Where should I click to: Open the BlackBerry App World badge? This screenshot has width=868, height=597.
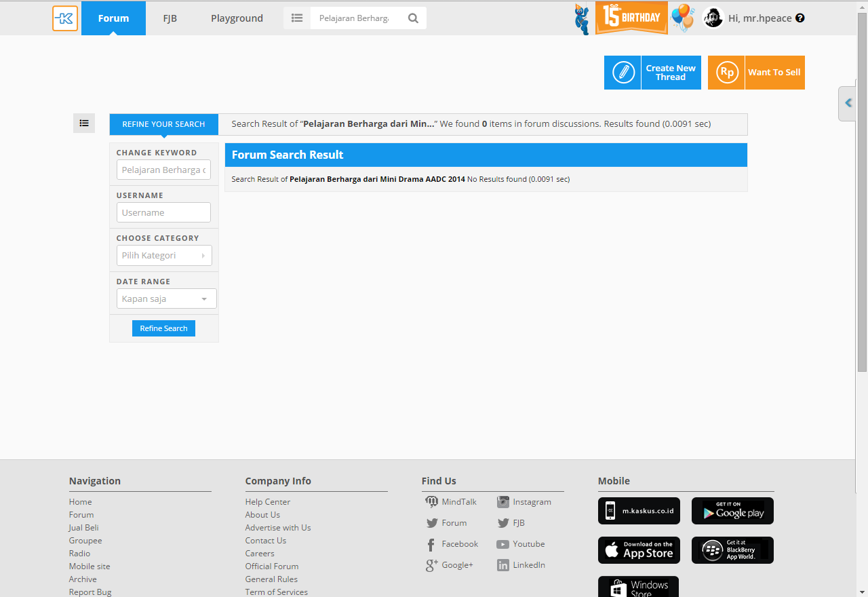pyautogui.click(x=732, y=550)
